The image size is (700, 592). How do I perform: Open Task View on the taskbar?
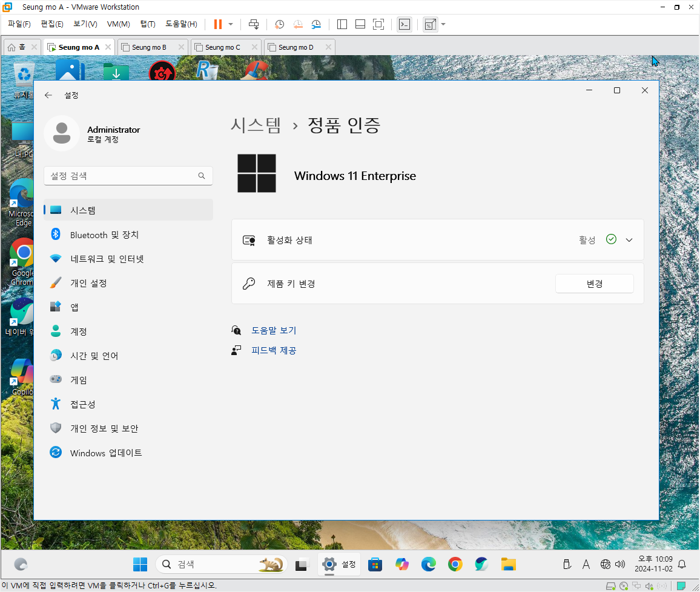pyautogui.click(x=302, y=564)
